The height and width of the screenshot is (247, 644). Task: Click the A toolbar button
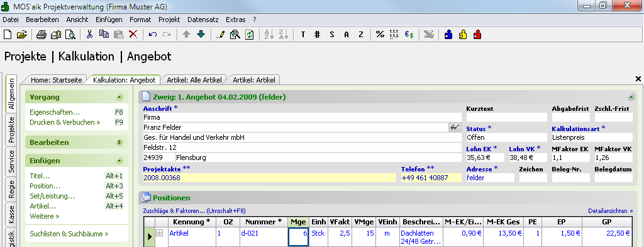347,35
